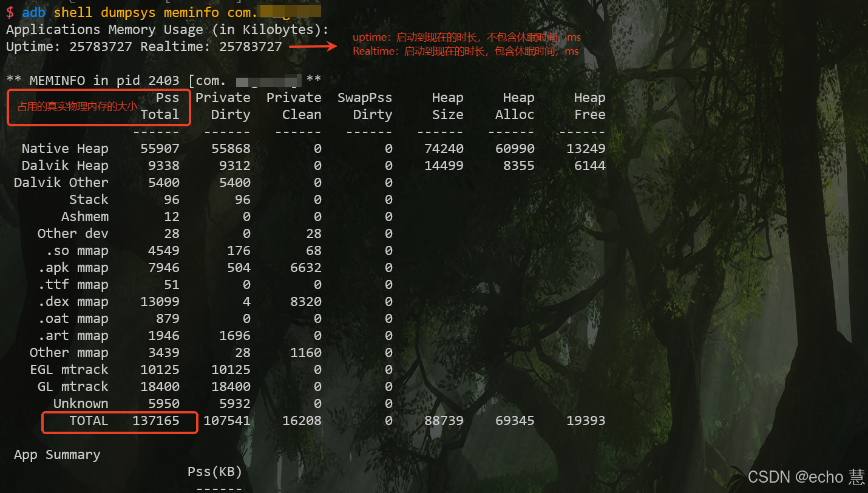Click Dalvik Heap Private Dirty value 9312

tap(235, 165)
